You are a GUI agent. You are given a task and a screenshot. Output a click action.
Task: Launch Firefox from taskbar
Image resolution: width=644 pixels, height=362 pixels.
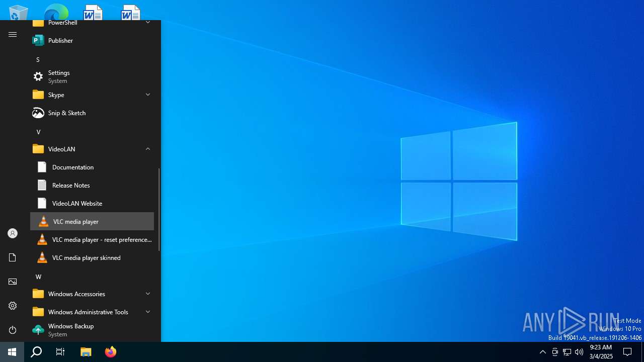click(110, 352)
